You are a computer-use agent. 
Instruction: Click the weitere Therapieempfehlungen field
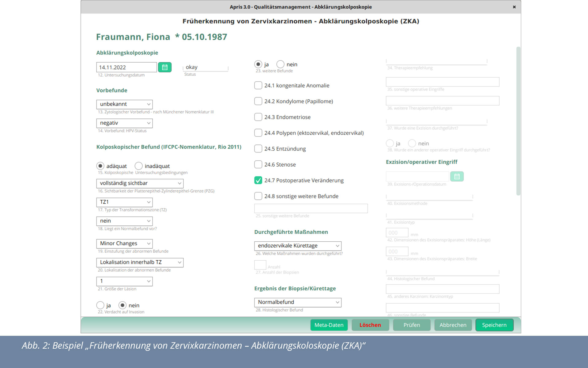[x=443, y=101]
